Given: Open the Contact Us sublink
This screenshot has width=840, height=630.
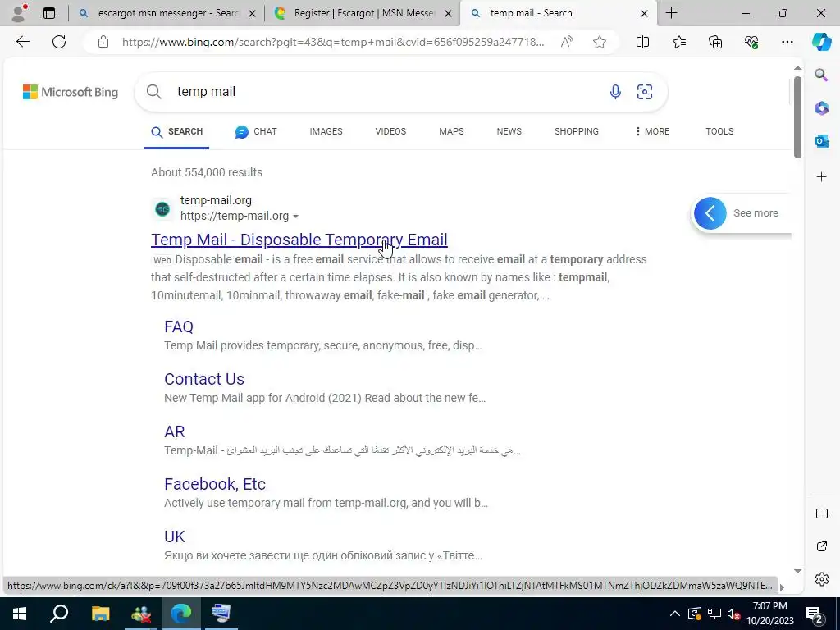Looking at the screenshot, I should [x=204, y=379].
